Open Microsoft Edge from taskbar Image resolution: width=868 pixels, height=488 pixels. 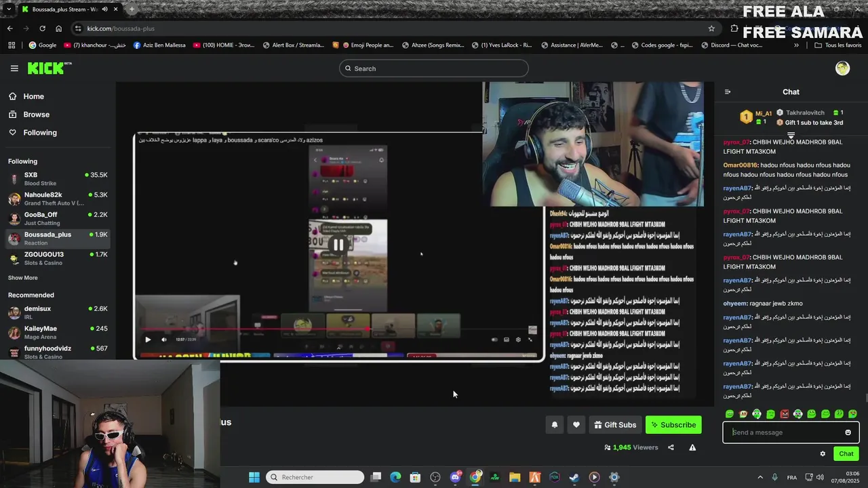tap(395, 477)
